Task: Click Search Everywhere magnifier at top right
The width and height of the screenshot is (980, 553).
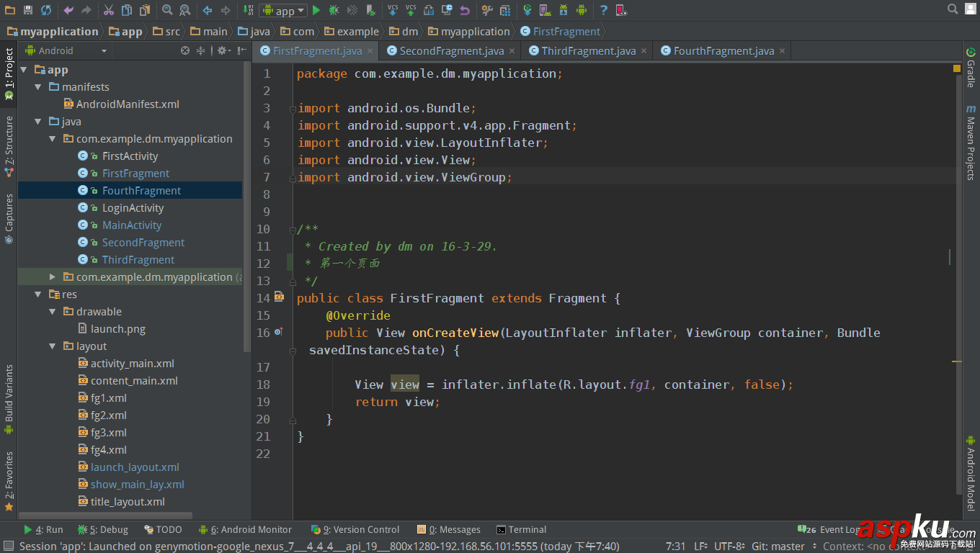Action: 953,9
